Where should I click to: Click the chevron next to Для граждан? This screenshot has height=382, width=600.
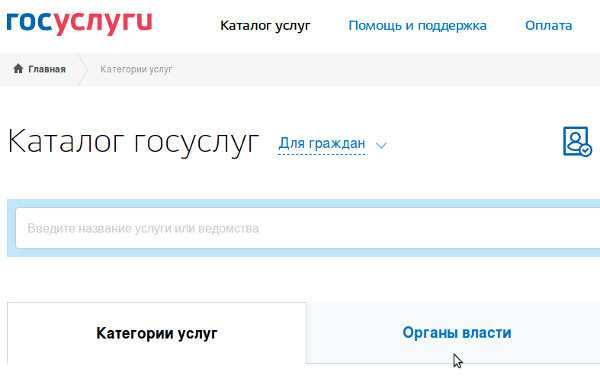[x=381, y=145]
